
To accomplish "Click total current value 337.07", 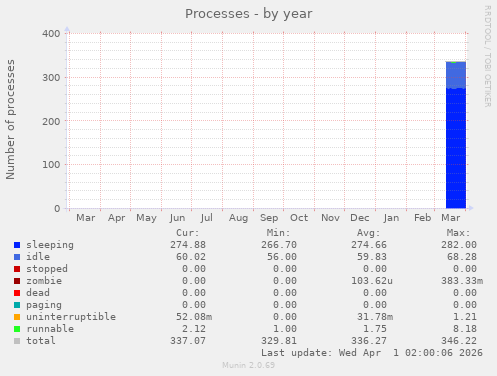I will [x=188, y=341].
